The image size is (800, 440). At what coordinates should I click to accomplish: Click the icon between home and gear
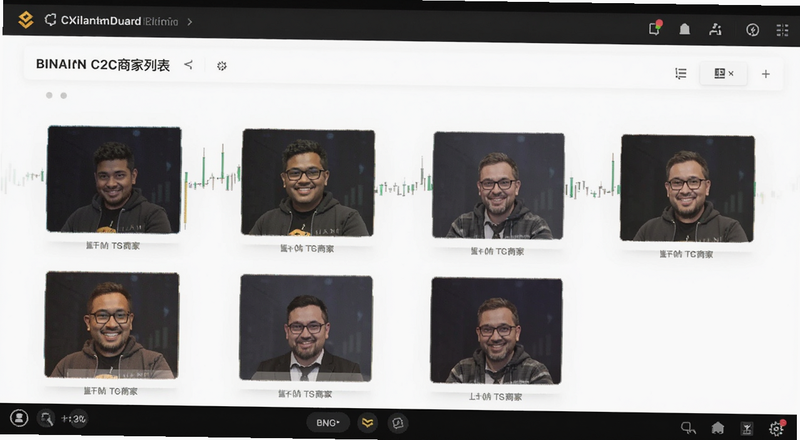point(747,428)
